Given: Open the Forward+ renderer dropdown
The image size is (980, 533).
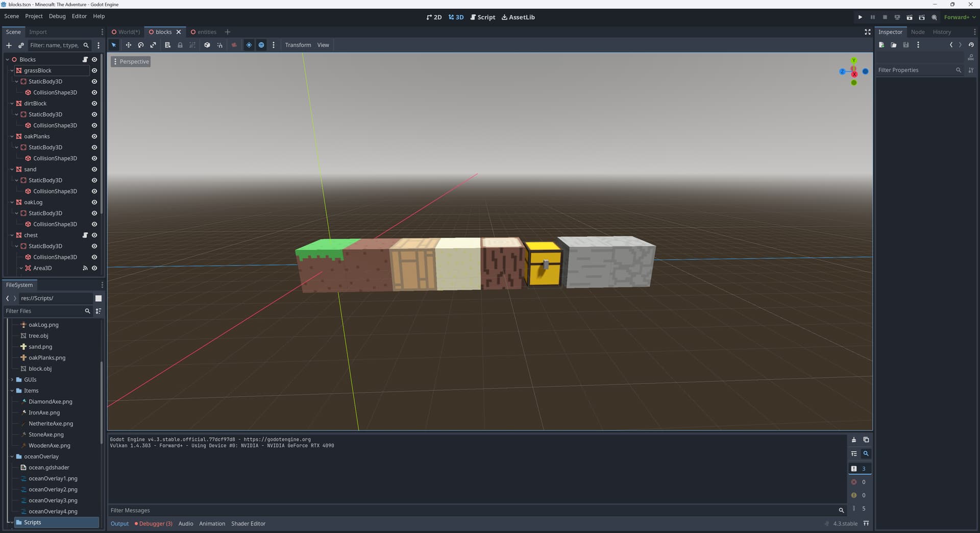Looking at the screenshot, I should [x=960, y=17].
